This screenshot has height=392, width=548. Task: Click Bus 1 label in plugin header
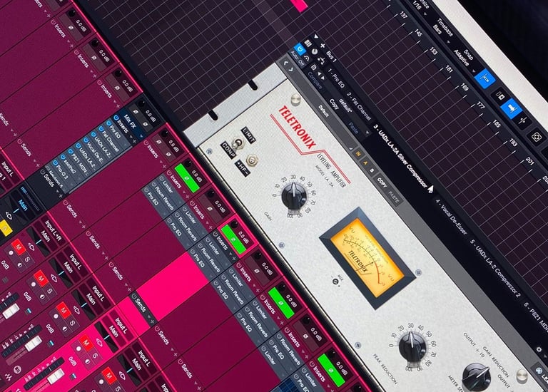click(331, 56)
